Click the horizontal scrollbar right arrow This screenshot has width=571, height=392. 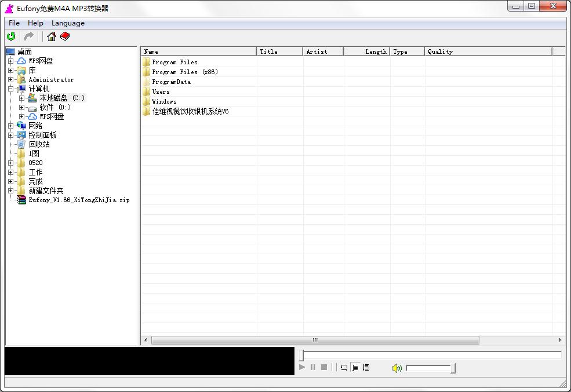(560, 340)
